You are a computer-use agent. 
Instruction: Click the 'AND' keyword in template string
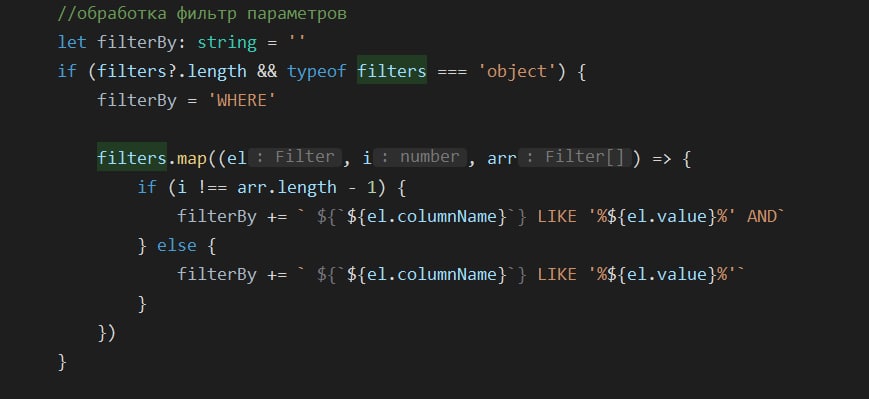pyautogui.click(x=762, y=216)
